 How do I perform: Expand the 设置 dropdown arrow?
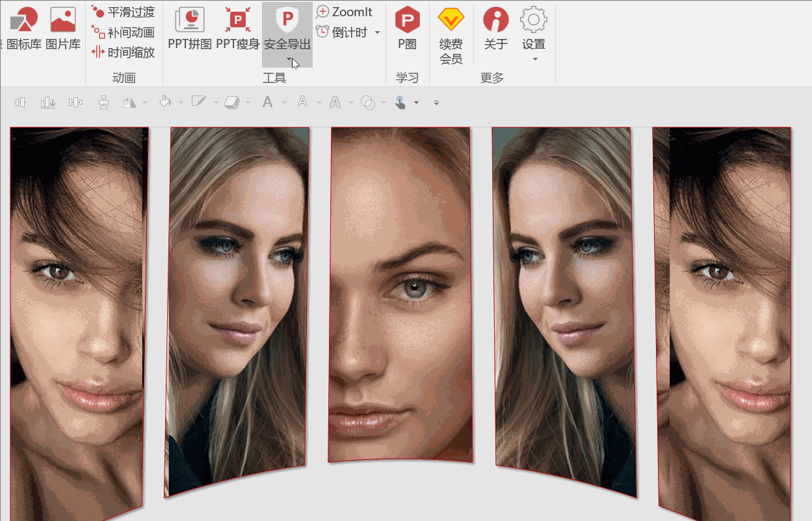coord(534,60)
